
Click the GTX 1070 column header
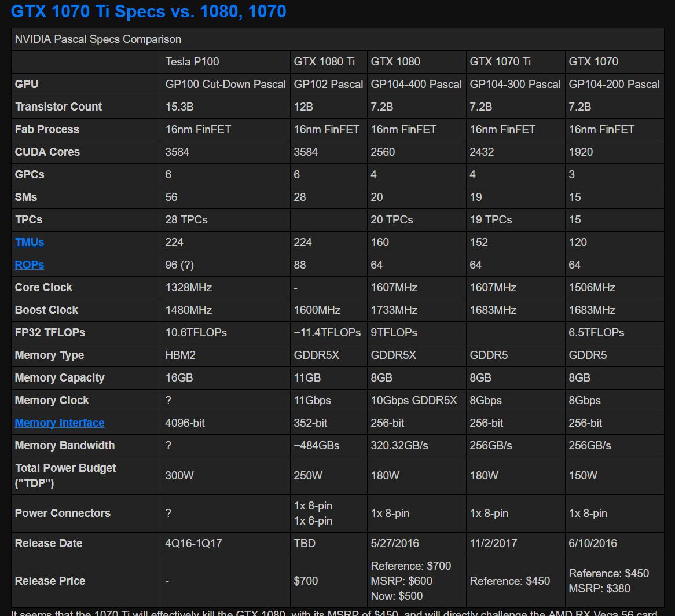593,61
